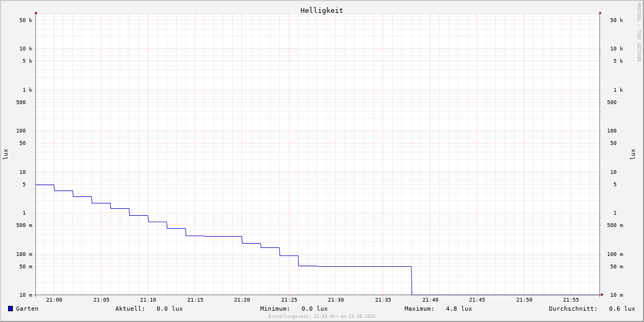Viewport: 644px width, 322px height.
Task: Click the Garten legend label
Action: [27, 309]
